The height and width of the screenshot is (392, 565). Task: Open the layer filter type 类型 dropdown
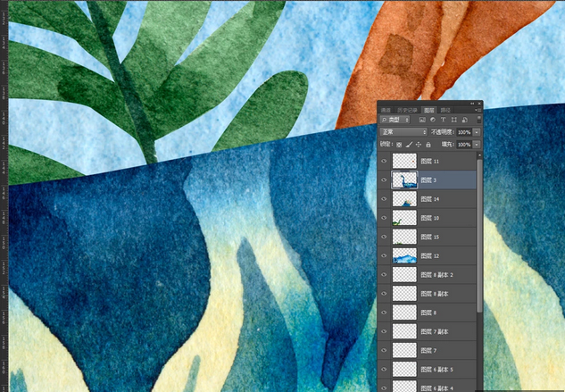point(396,119)
